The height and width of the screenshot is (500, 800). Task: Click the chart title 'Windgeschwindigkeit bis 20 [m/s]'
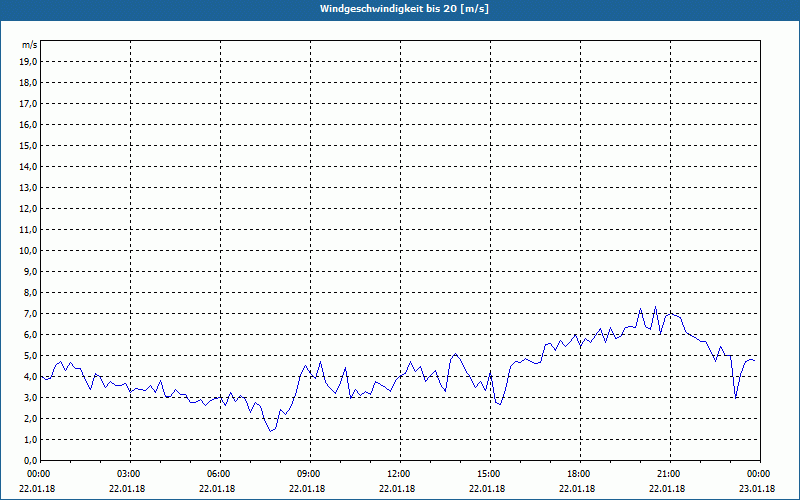pyautogui.click(x=404, y=9)
